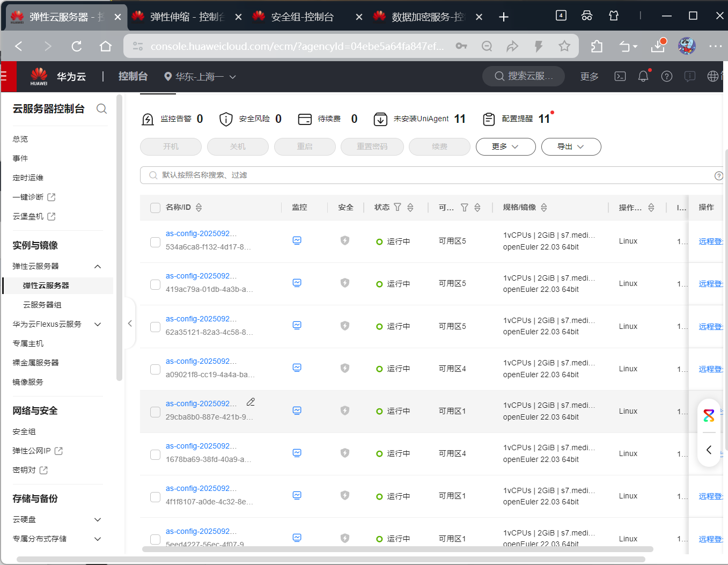Image resolution: width=728 pixels, height=565 pixels.
Task: Click security shield icon for instance 419ac79a
Action: tap(345, 283)
